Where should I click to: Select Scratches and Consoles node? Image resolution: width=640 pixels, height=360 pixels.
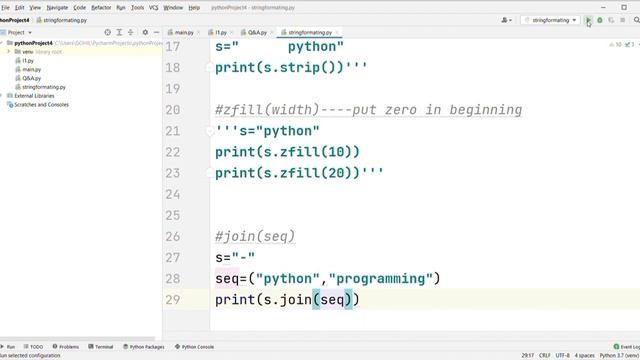(x=41, y=105)
